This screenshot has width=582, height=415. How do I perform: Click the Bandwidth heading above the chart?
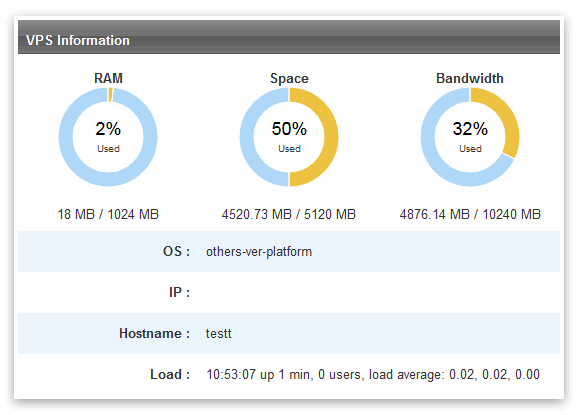470,78
